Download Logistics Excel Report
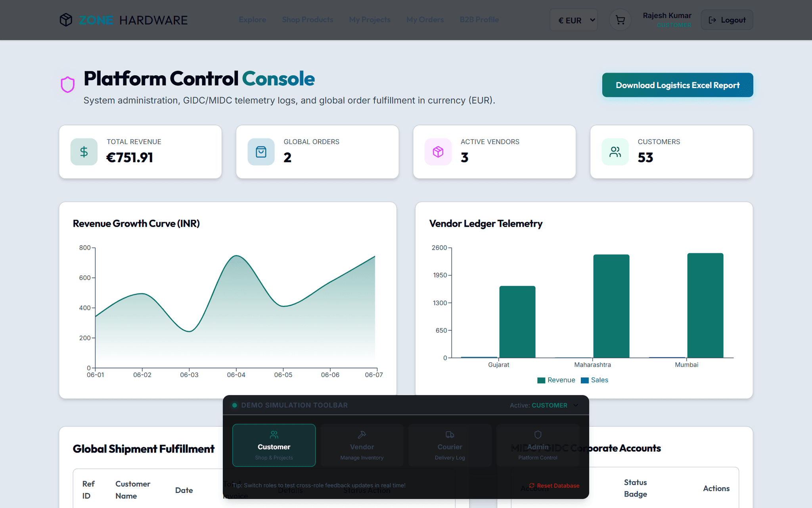This screenshot has height=508, width=812. 678,85
